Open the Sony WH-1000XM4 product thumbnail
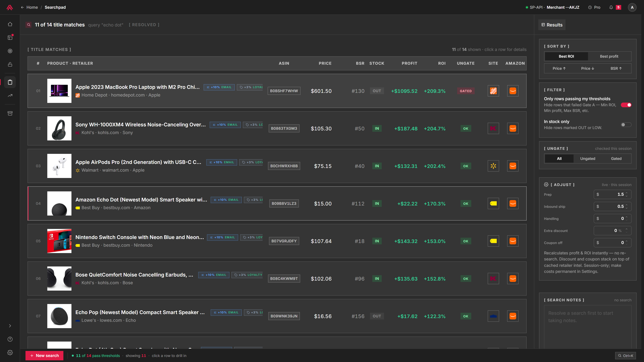This screenshot has height=362, width=644. [x=59, y=128]
